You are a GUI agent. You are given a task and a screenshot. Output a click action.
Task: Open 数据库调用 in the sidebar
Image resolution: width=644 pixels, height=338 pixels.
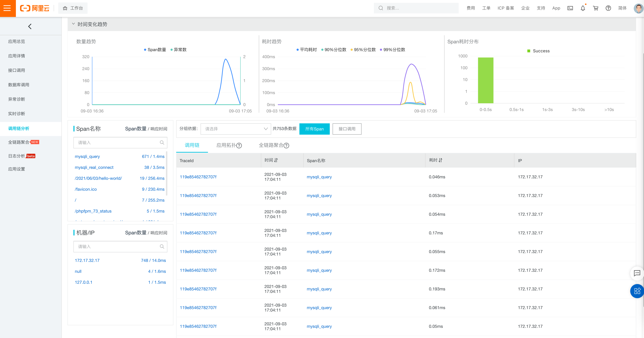coord(19,85)
